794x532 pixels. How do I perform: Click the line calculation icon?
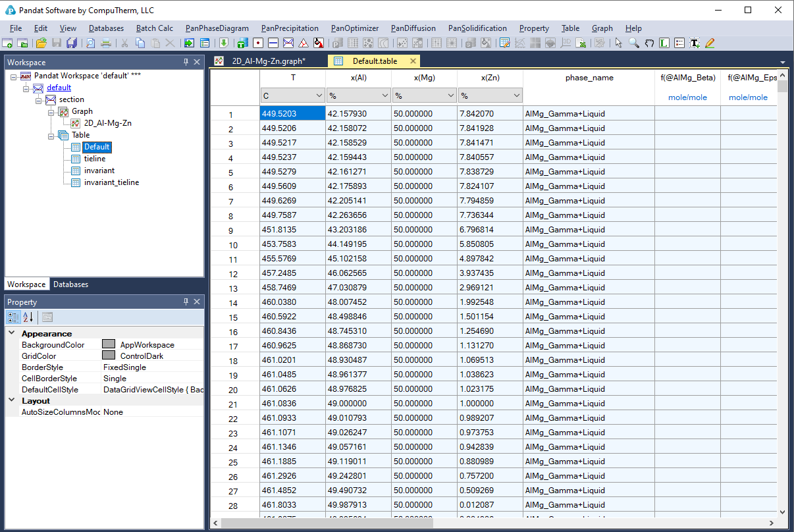point(273,43)
